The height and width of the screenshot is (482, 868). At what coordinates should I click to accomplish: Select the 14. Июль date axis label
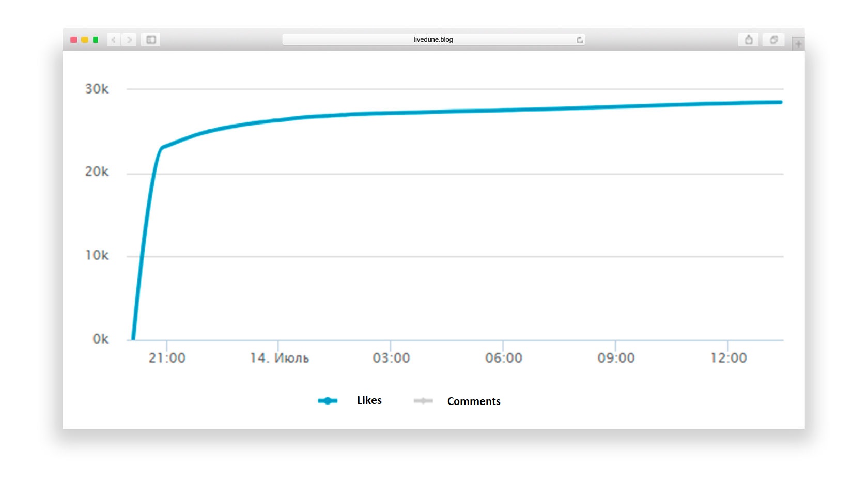click(279, 358)
